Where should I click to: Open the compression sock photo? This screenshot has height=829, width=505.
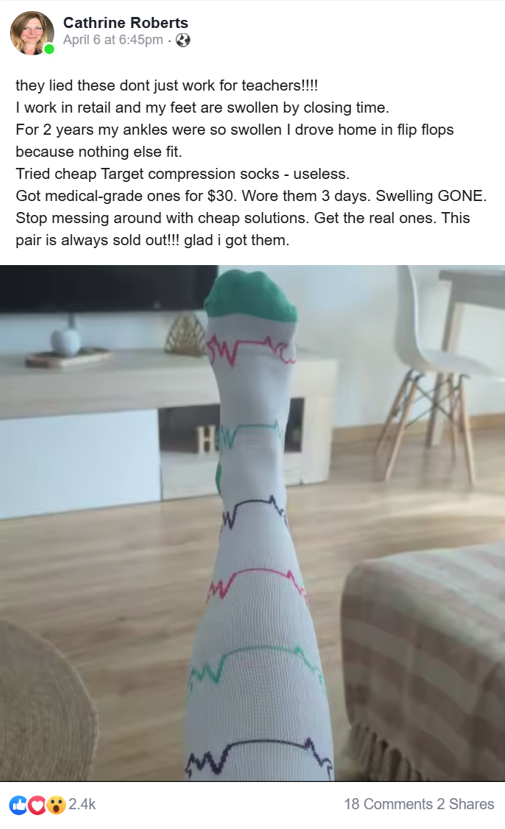coord(252,523)
